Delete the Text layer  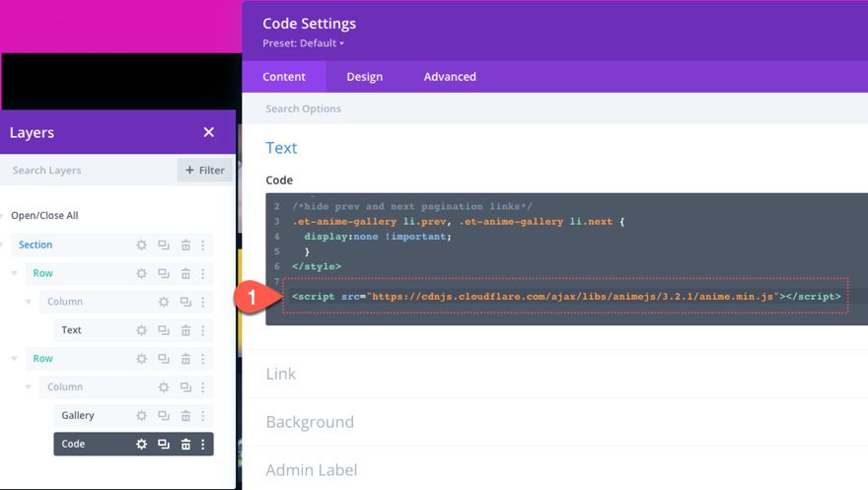[x=185, y=330]
